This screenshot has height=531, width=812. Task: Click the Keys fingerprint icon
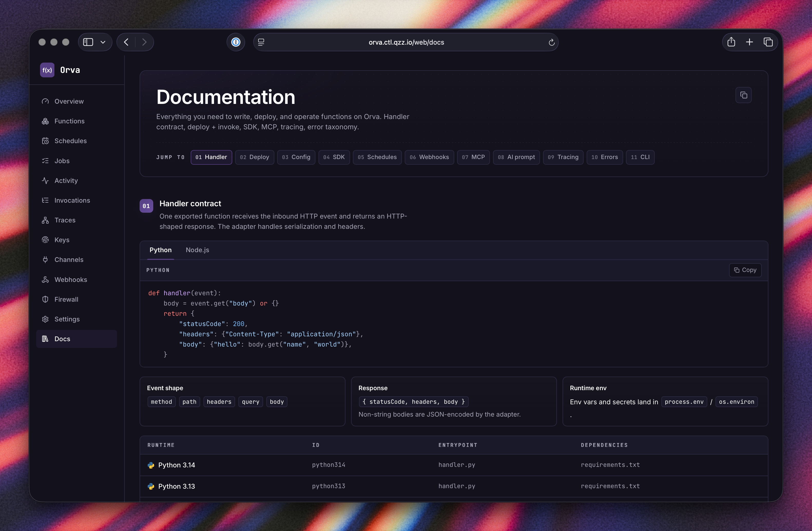coord(45,240)
